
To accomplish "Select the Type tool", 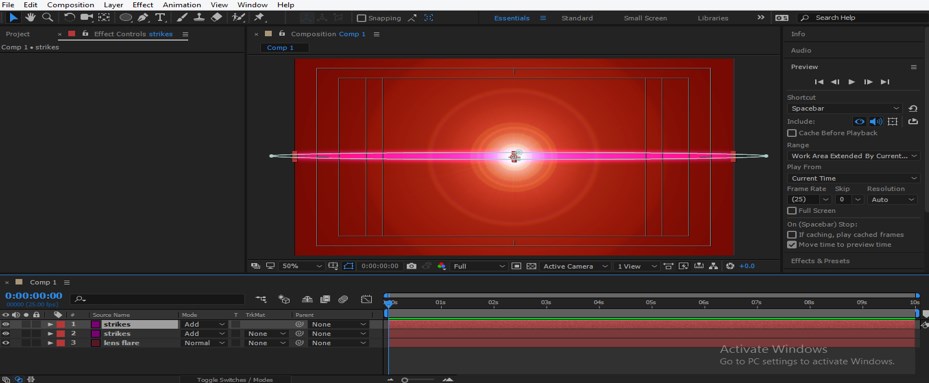I will (160, 18).
